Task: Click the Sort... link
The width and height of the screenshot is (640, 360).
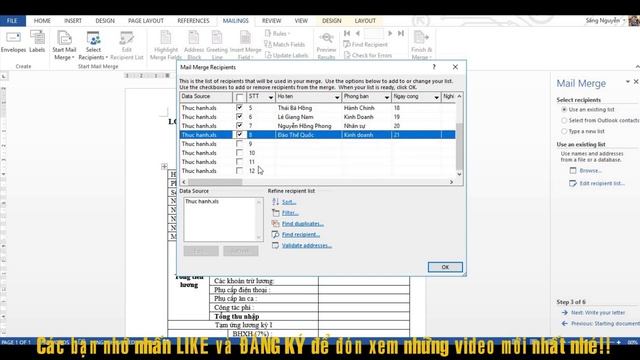Action: click(x=289, y=202)
